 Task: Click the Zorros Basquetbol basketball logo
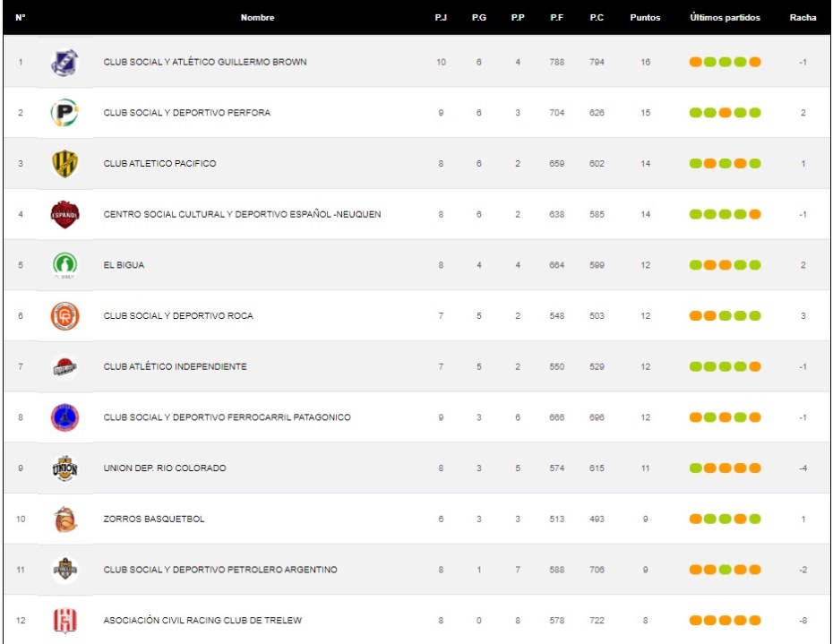click(64, 519)
